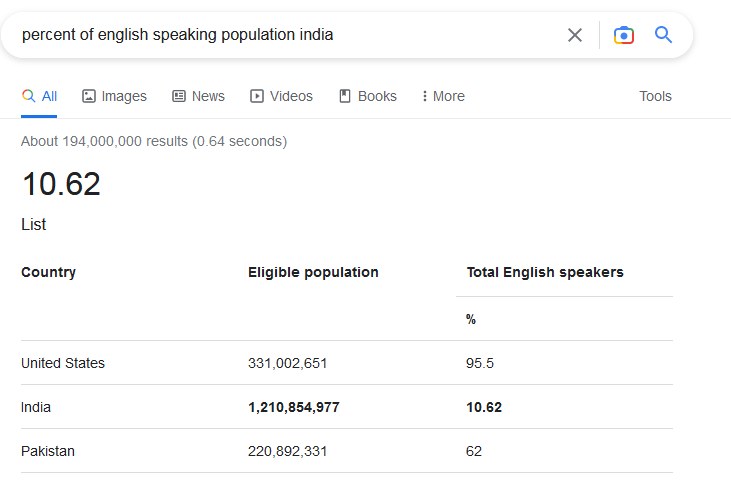This screenshot has height=488, width=731.
Task: Click the Total English speakers column header
Action: click(x=545, y=272)
